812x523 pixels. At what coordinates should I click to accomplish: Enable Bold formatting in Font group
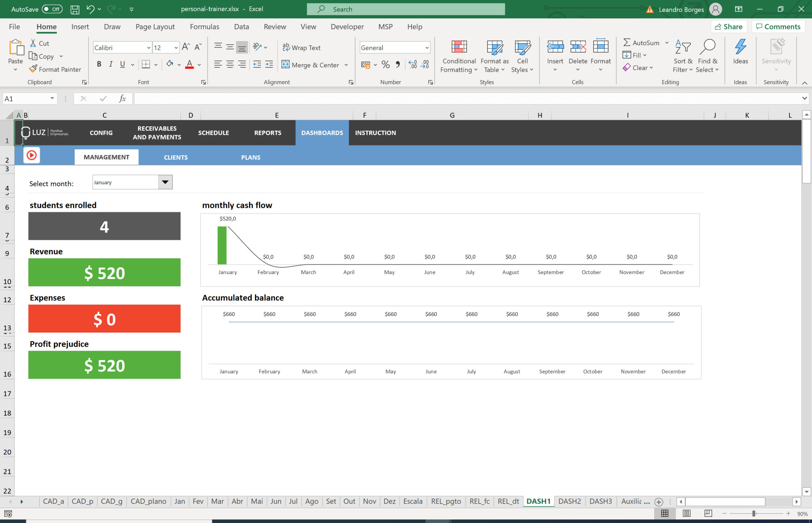tap(98, 64)
